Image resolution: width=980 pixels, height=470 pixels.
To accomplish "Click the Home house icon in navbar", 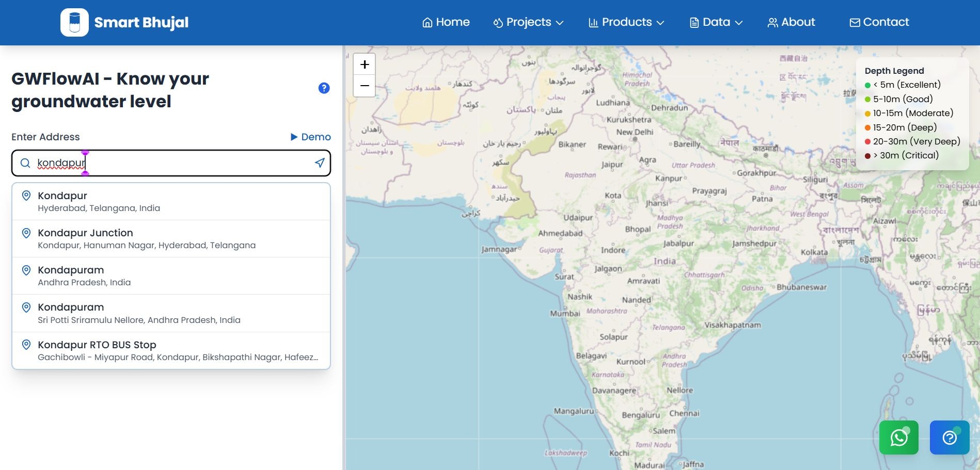I will coord(428,23).
